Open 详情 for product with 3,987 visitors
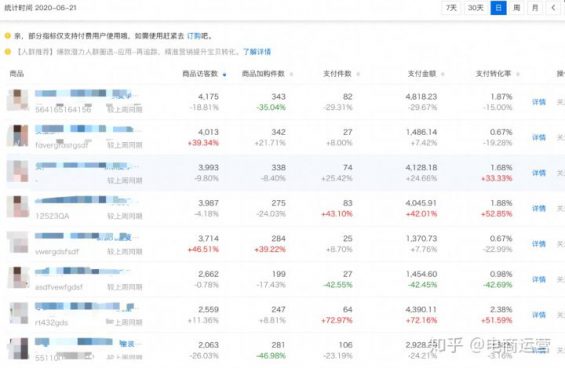The width and height of the screenshot is (565, 368). tap(539, 208)
